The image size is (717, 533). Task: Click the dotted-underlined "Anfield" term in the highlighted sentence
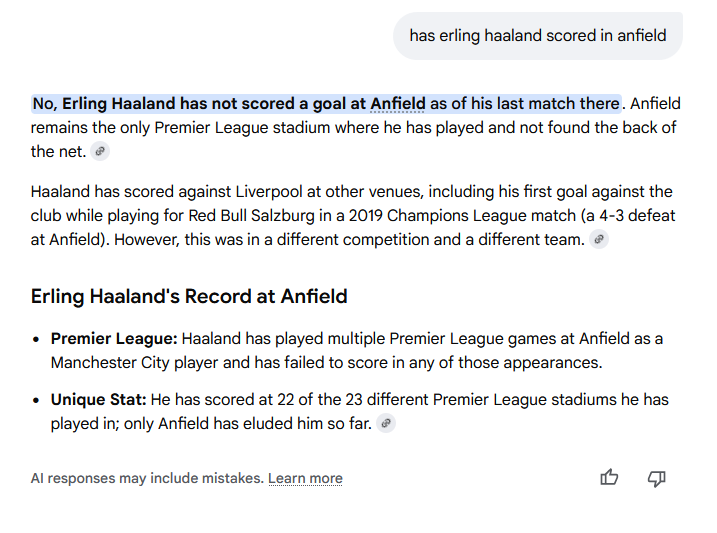point(398,104)
